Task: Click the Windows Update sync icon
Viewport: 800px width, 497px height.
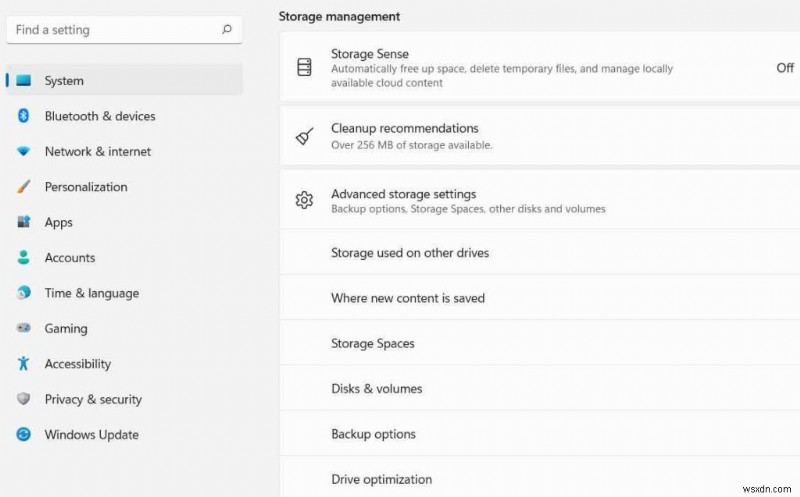Action: click(24, 435)
